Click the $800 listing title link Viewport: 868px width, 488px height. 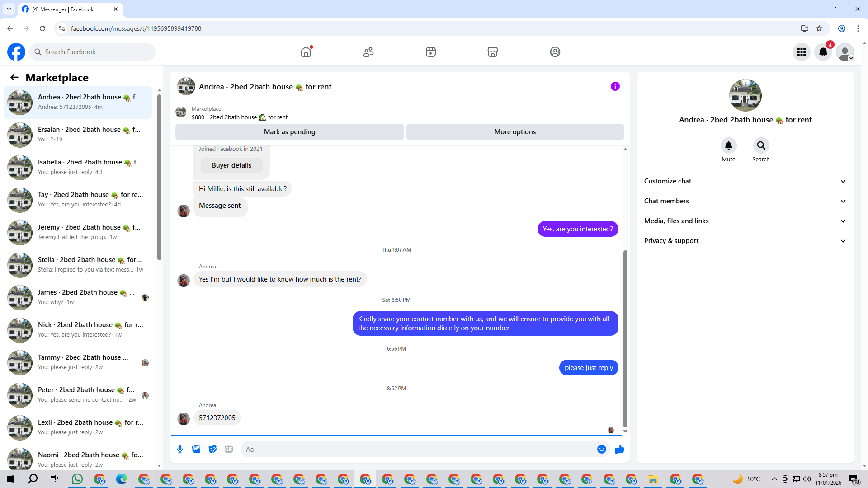240,117
